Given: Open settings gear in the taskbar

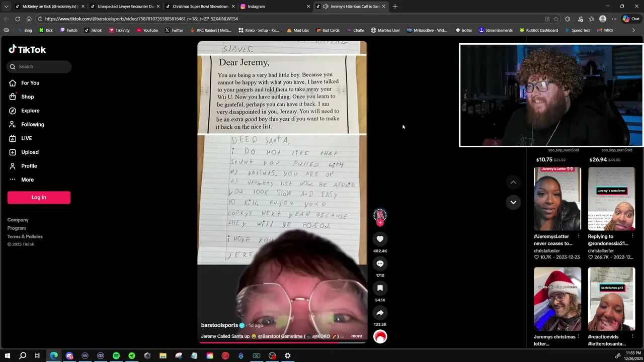Looking at the screenshot, I should pyautogui.click(x=288, y=356).
